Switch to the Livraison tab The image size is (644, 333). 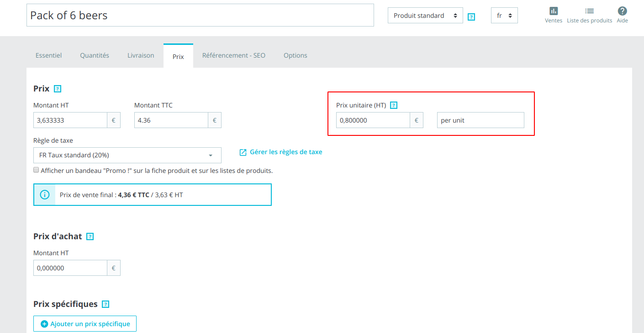[141, 55]
